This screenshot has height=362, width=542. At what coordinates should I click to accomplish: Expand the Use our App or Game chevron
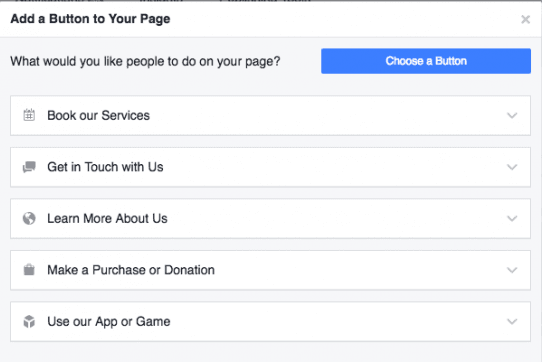click(512, 322)
